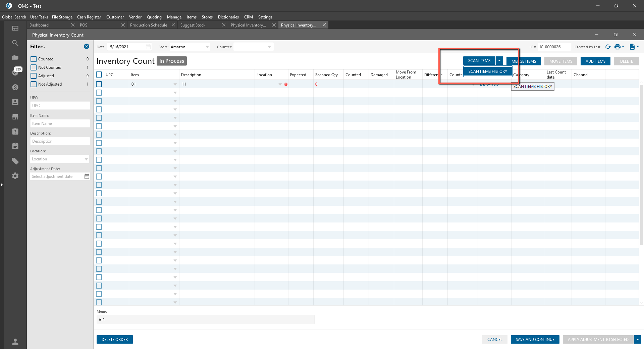Toggle the Not Adjusted filter checkbox
Screen dimensions: 644x349
34,84
